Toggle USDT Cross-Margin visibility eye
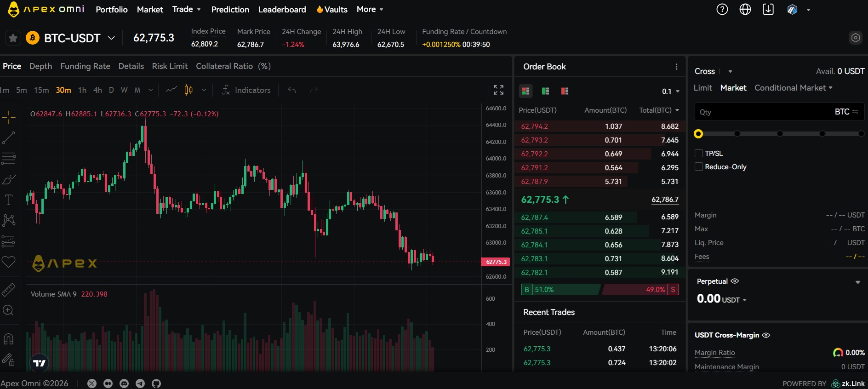 tap(766, 335)
